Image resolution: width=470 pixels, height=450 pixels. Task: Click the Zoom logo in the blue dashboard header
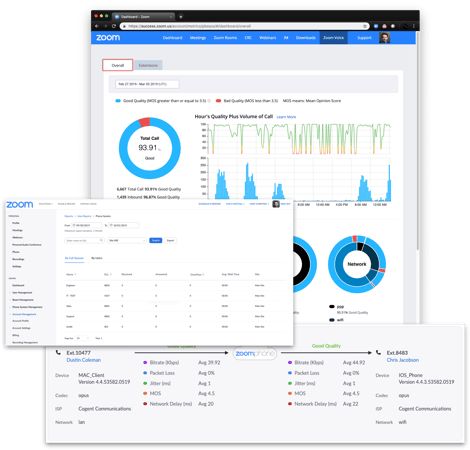point(108,38)
